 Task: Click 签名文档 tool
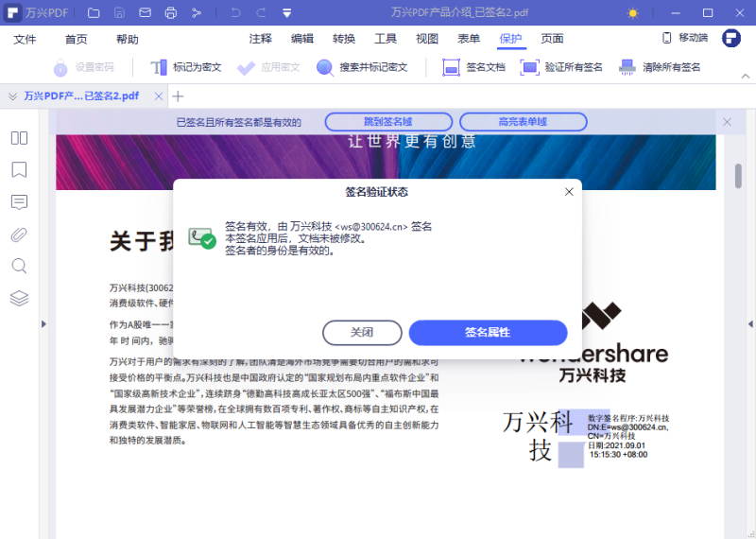click(x=474, y=67)
